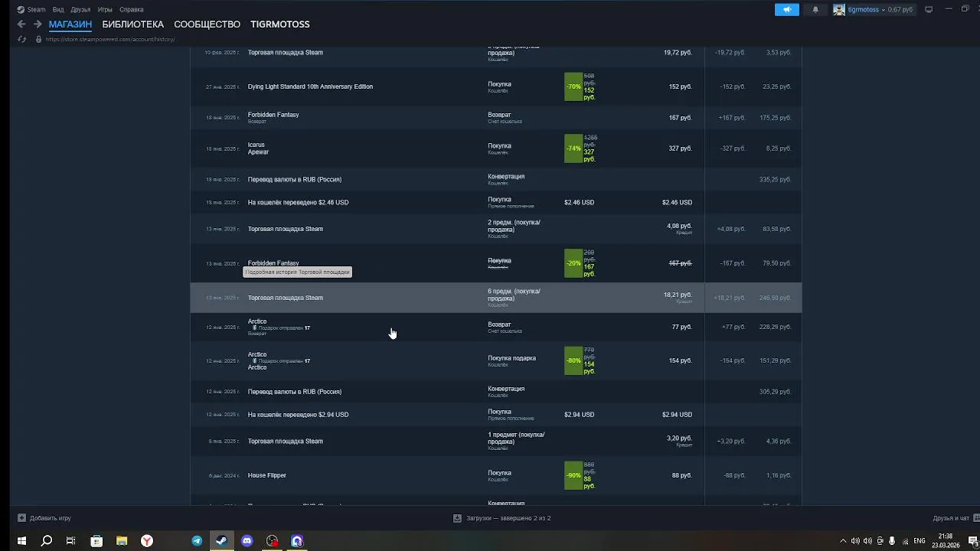Click the $2.46 USD total amount

pos(677,203)
